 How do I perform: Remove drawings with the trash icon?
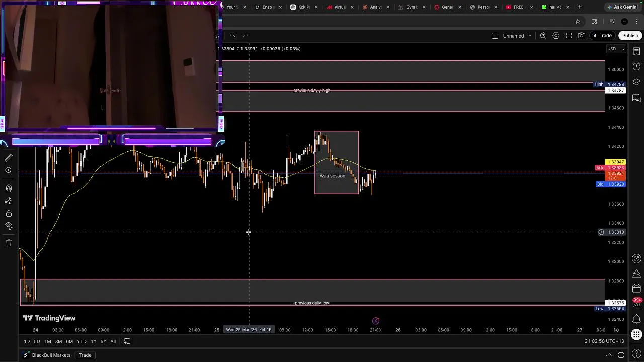[9, 243]
